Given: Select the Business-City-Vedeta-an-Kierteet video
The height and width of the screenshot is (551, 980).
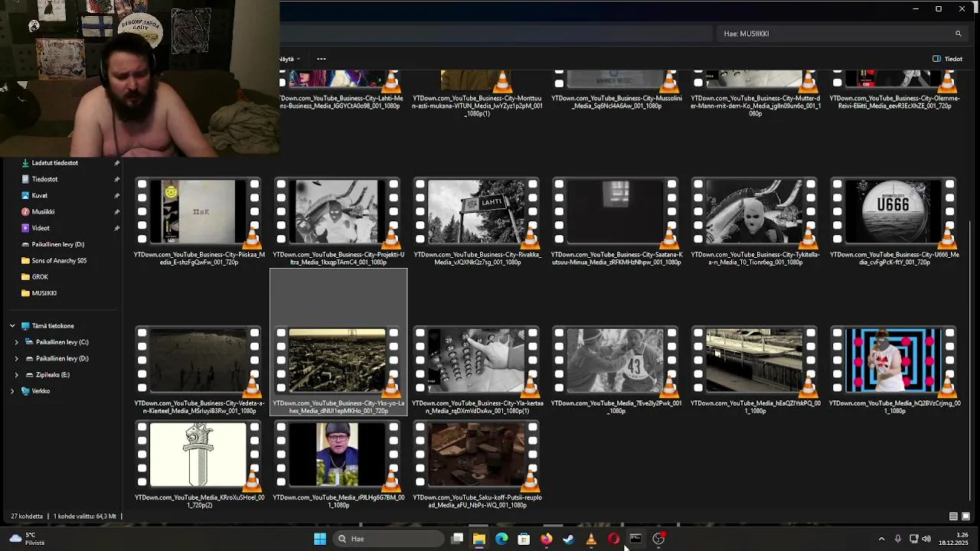Looking at the screenshot, I should pyautogui.click(x=198, y=362).
